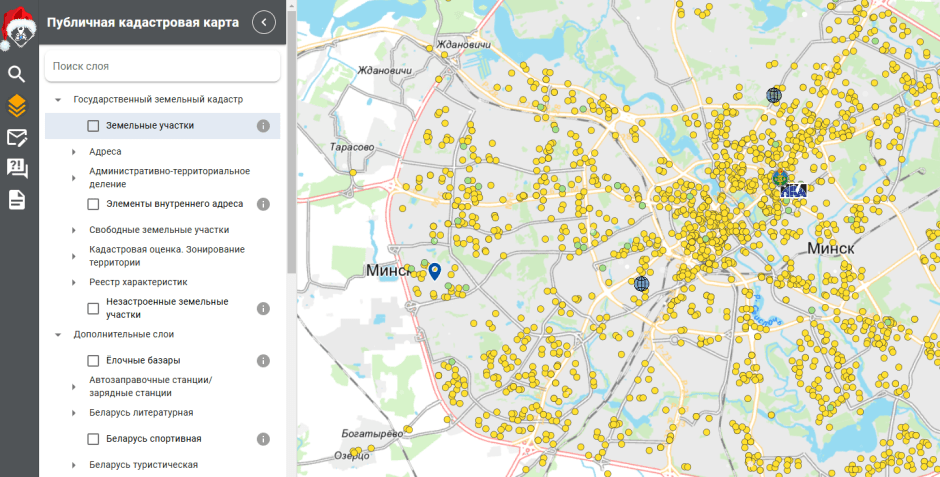940x477 pixels.
Task: Show info for Земельные участки layer
Action: 264,126
